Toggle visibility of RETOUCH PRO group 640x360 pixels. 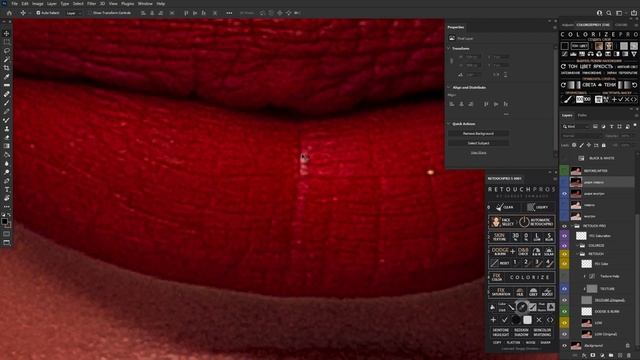(564, 226)
